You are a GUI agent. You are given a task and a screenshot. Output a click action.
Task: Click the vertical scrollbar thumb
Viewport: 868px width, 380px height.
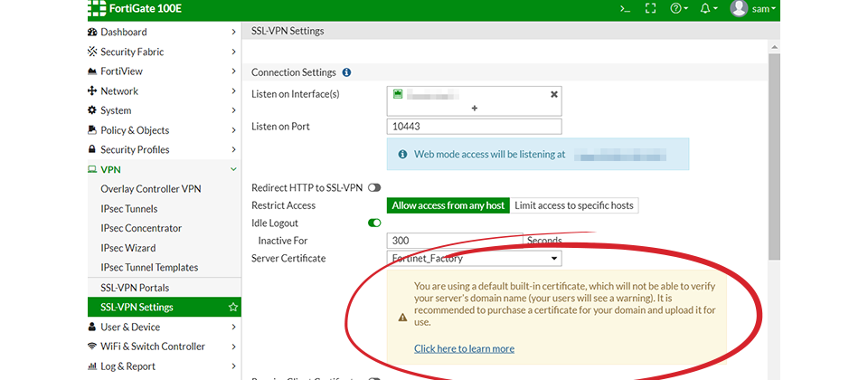pyautogui.click(x=774, y=157)
